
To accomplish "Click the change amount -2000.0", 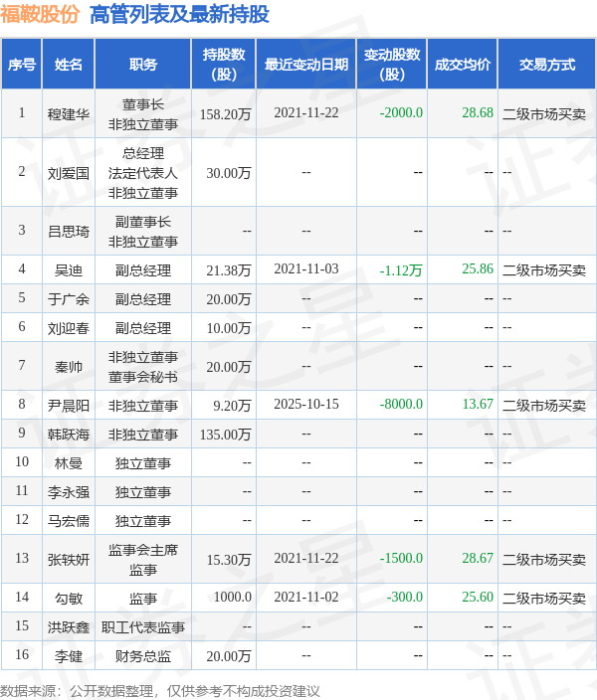I will (401, 112).
